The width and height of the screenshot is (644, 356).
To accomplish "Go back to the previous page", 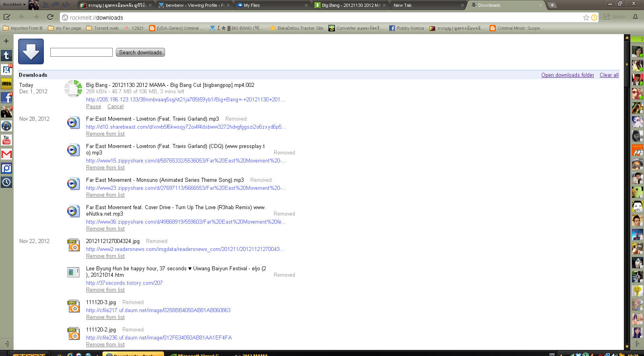I will 22,17.
